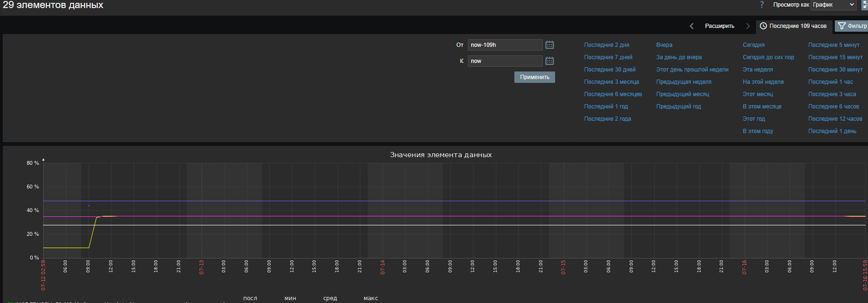This screenshot has width=868, height=303.
Task: Choose 'Последний 1 день' range link
Action: pyautogui.click(x=832, y=131)
